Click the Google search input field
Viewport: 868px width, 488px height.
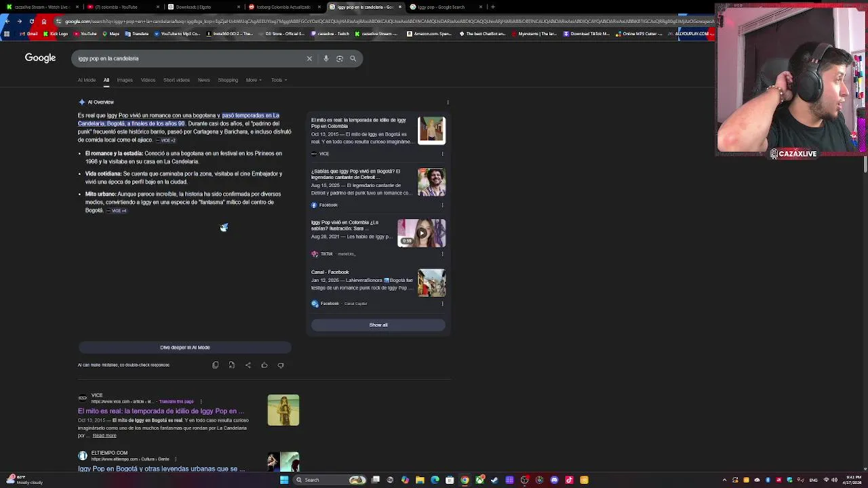(190, 58)
